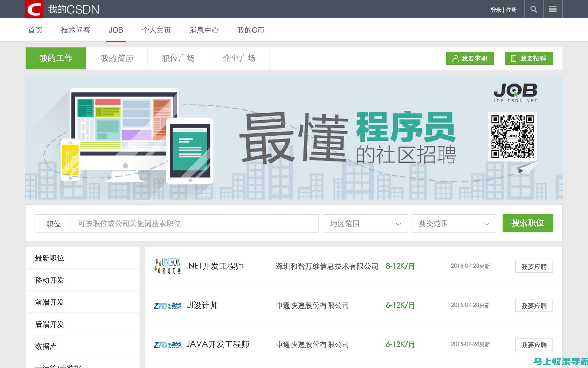Click the 我要求职 button
This screenshot has height=368, width=588.
click(470, 58)
